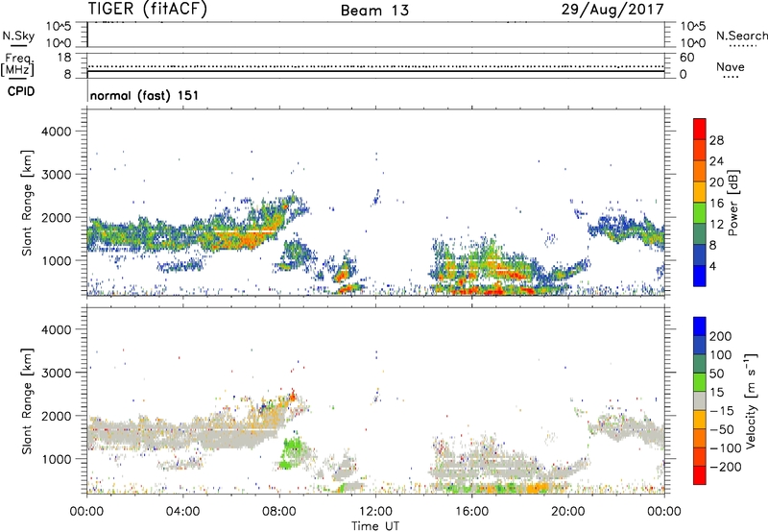Image resolution: width=768 pixels, height=532 pixels.
Task: Click the Time UT axis title
Action: 375,526
